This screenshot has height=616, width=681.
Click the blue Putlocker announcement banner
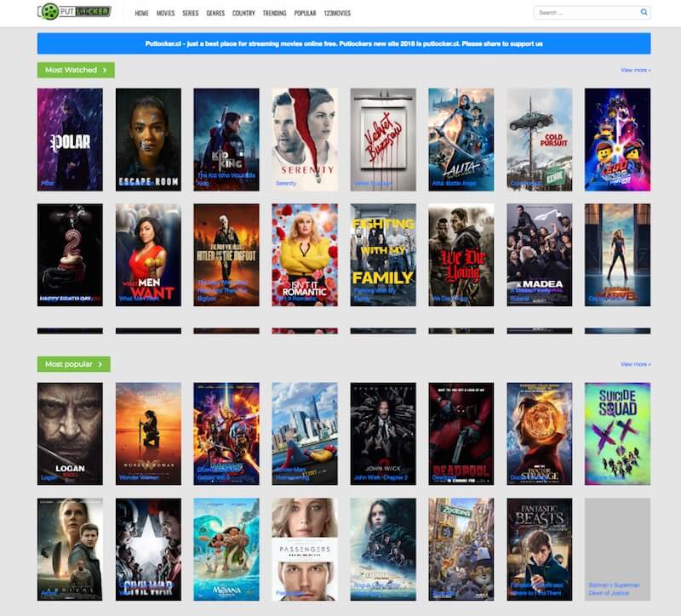click(344, 43)
